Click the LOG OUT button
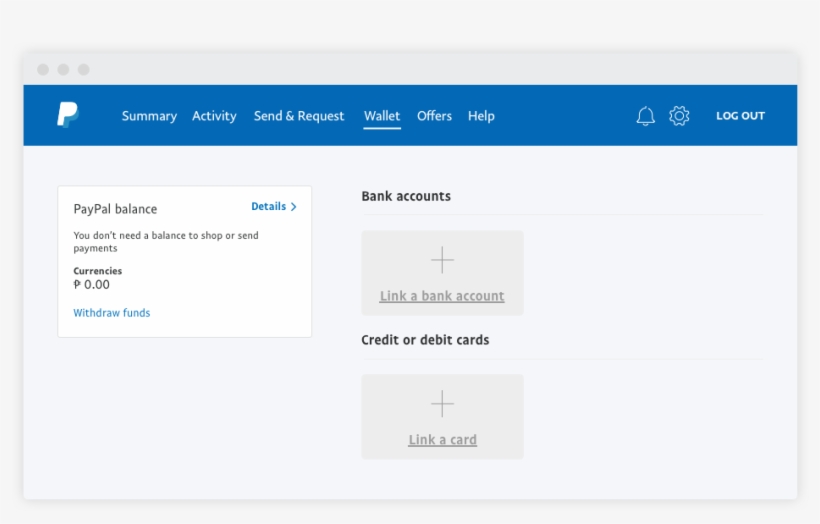 pos(741,116)
